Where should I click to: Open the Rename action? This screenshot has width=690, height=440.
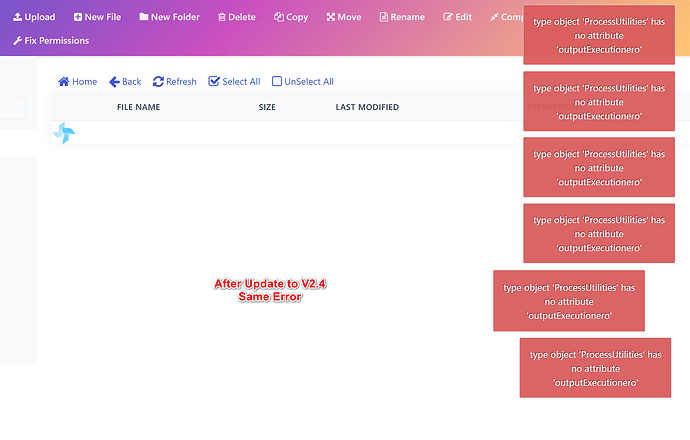click(x=402, y=17)
